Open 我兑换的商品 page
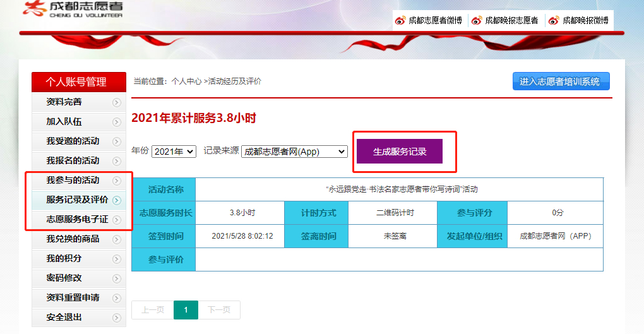The width and height of the screenshot is (644, 334). (x=79, y=239)
